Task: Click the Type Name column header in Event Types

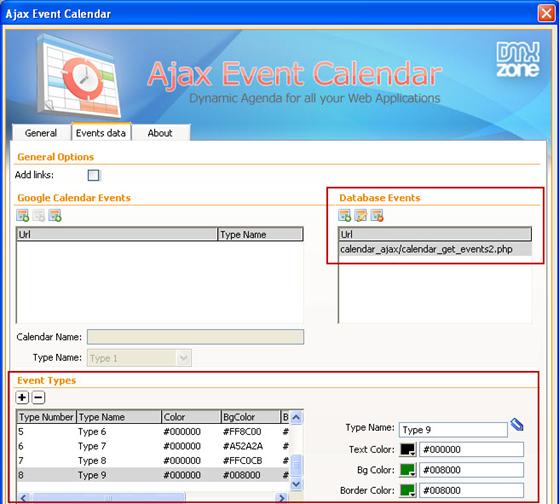Action: (x=119, y=417)
